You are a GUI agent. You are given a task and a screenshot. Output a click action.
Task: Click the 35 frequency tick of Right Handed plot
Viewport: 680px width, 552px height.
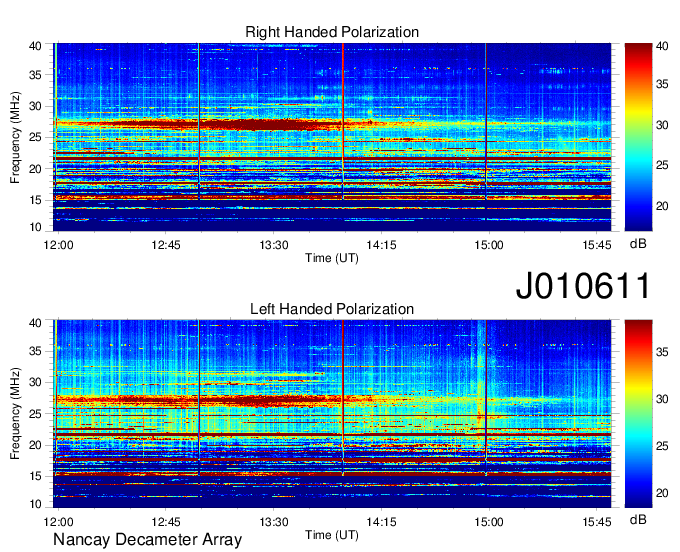click(35, 75)
